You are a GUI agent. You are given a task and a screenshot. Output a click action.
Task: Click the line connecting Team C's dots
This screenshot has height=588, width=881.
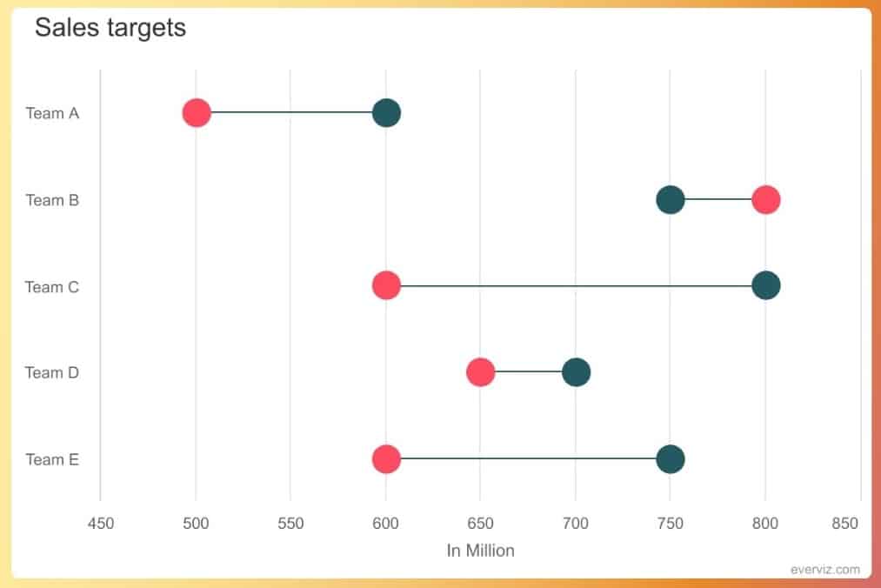click(574, 285)
